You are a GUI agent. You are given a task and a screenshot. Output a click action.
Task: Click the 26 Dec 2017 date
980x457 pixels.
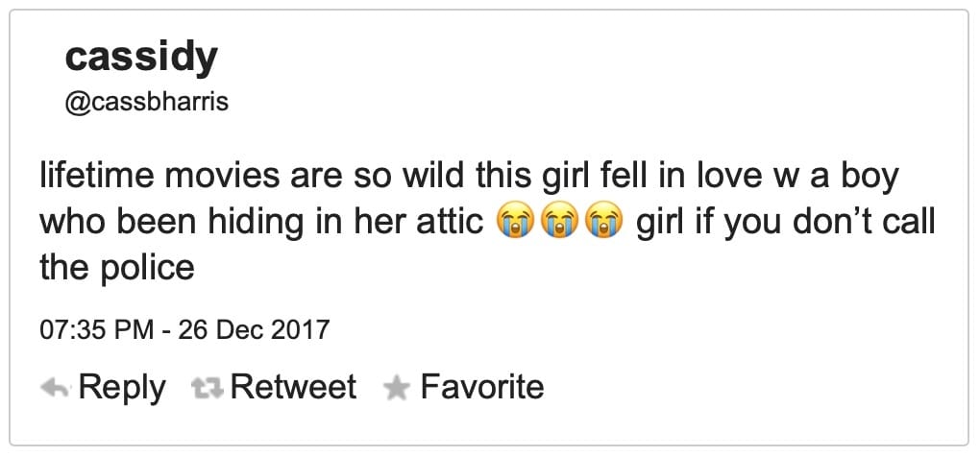[x=254, y=329]
